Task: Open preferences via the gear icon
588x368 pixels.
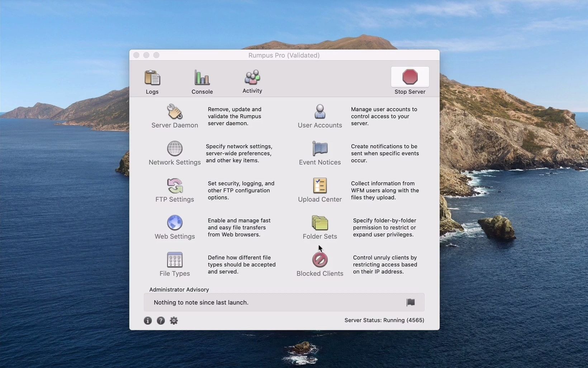Action: pyautogui.click(x=174, y=320)
